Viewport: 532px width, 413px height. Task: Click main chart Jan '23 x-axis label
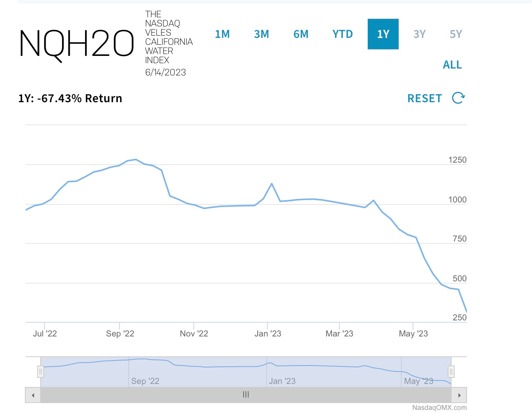pos(268,334)
